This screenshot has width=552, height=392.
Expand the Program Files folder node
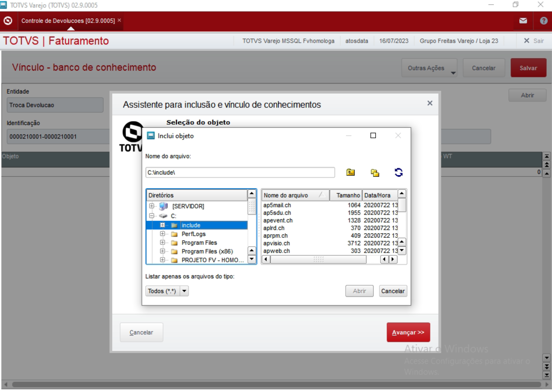point(162,242)
